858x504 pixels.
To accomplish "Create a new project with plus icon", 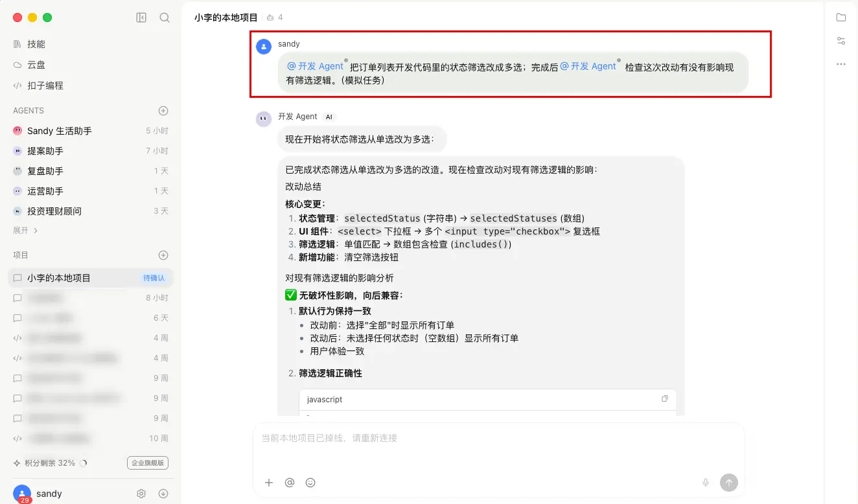I will click(163, 255).
